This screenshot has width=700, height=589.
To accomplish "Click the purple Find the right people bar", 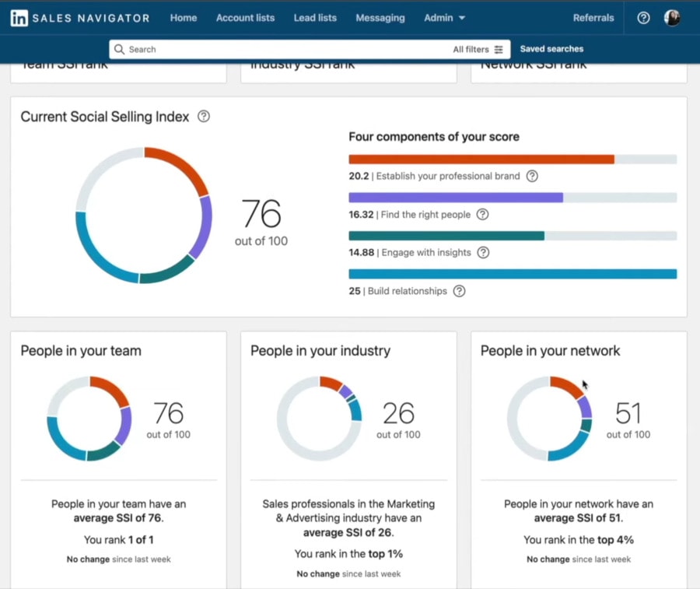I will 456,198.
